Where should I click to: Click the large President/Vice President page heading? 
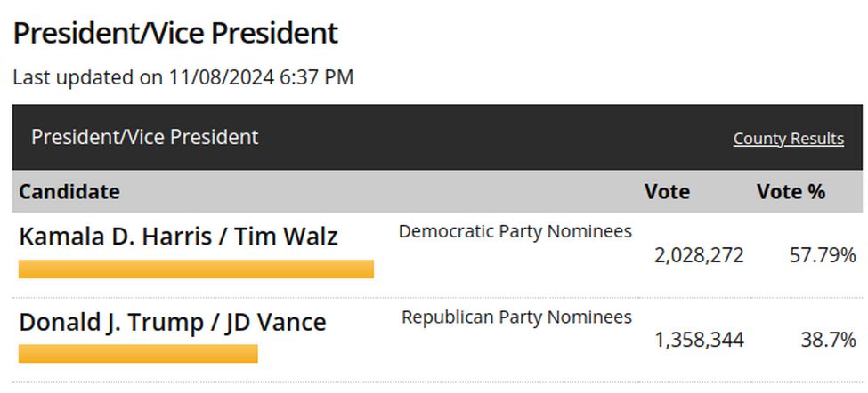174,33
